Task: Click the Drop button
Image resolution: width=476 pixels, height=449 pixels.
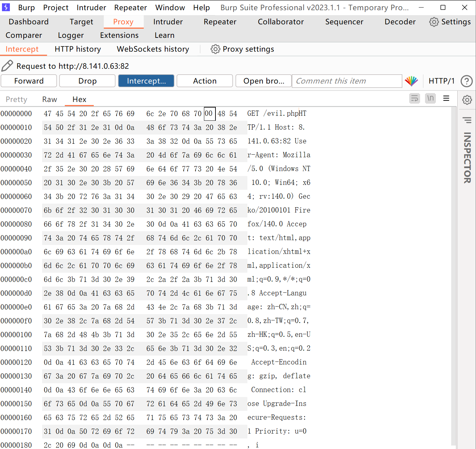Action: coord(88,81)
